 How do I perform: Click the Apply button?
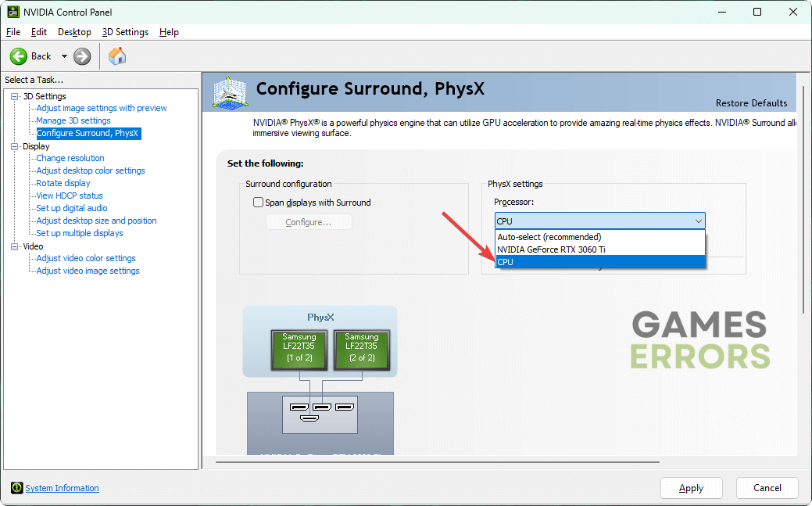click(691, 488)
